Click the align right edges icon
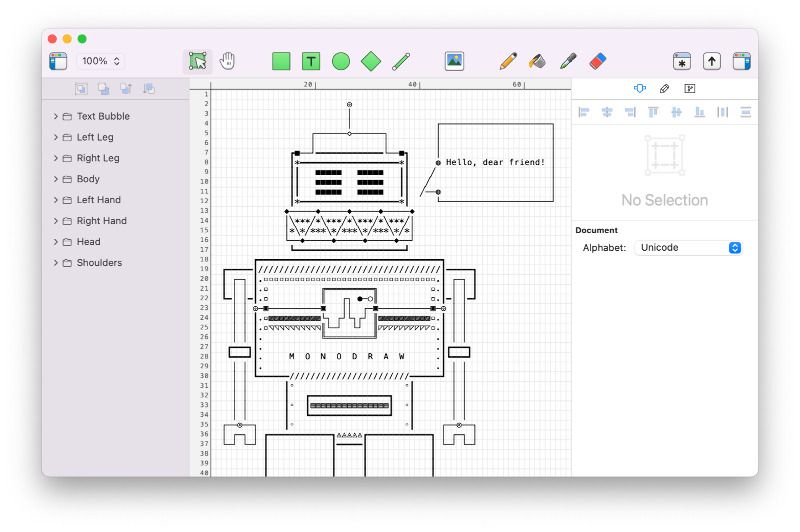This screenshot has height=532, width=800. 630,112
